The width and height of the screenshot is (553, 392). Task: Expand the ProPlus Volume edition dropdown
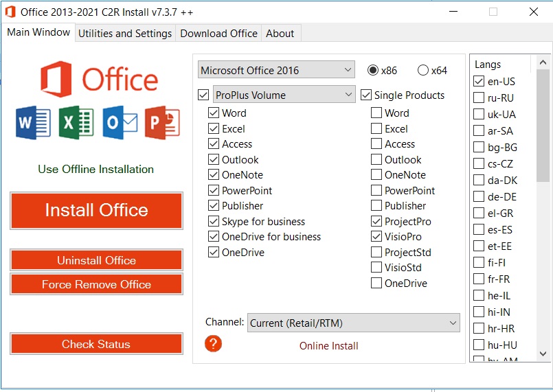(x=284, y=95)
